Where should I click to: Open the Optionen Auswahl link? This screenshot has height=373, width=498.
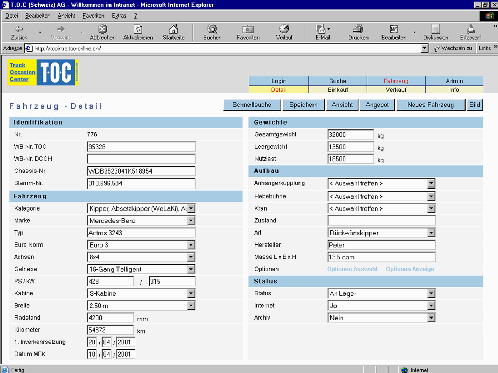[352, 269]
